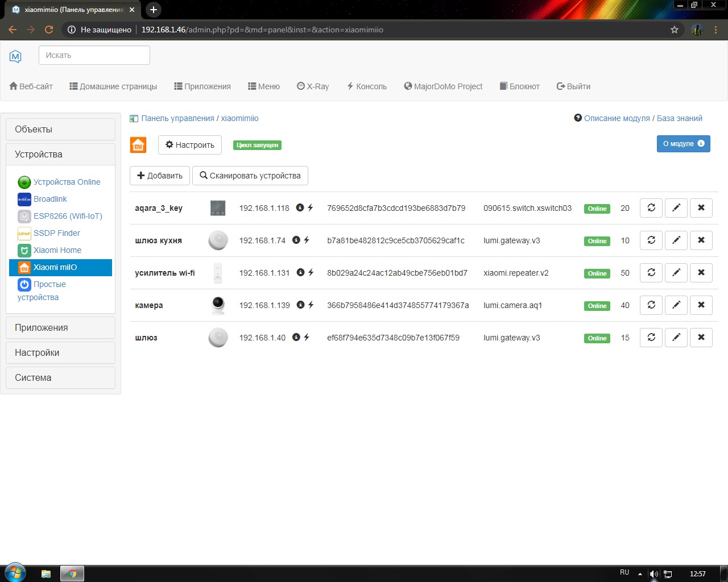Edit the шлюз кухня device

(x=676, y=240)
